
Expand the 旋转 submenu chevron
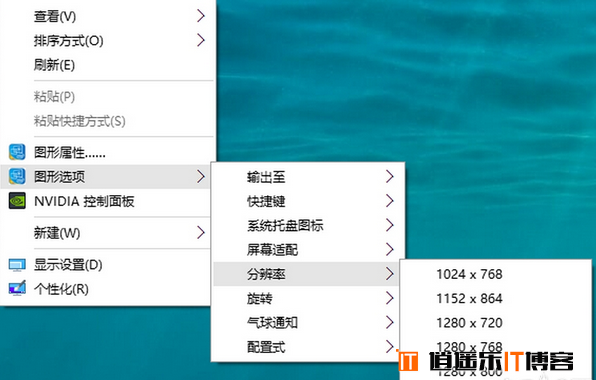(389, 298)
